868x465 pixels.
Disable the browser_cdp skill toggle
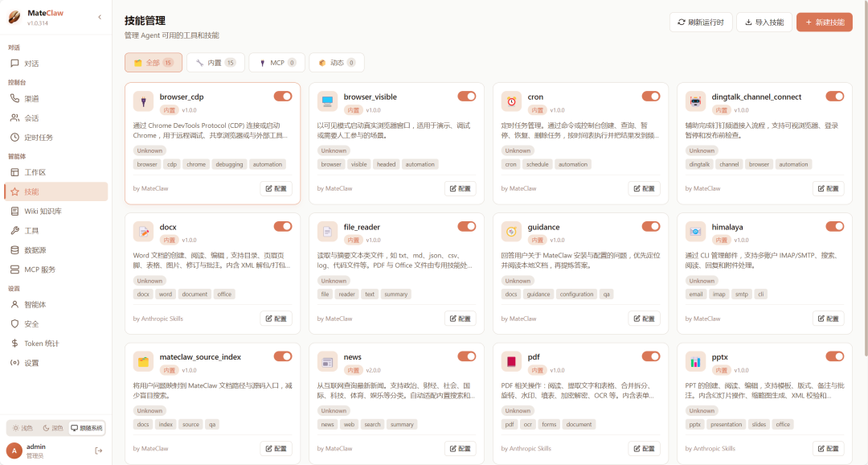tap(283, 97)
